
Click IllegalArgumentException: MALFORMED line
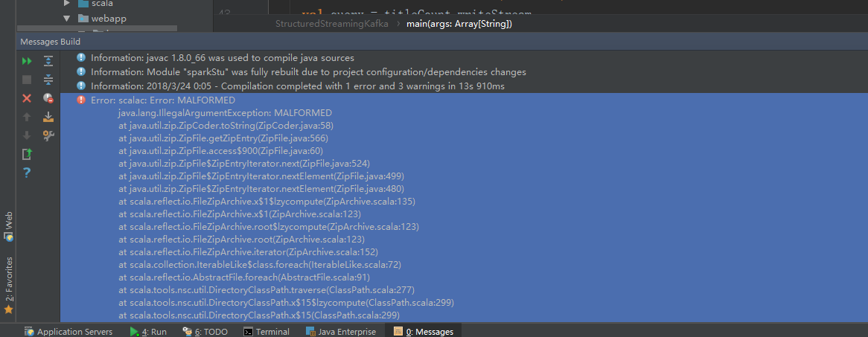225,113
